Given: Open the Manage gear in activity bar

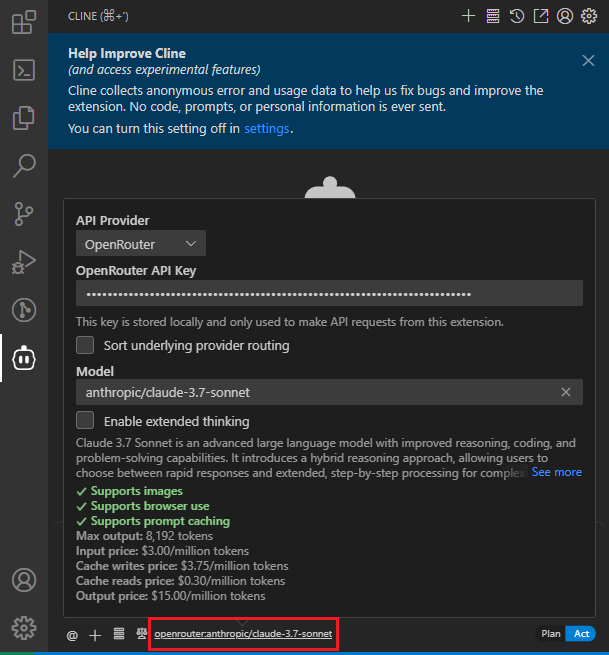Looking at the screenshot, I should coord(24,628).
